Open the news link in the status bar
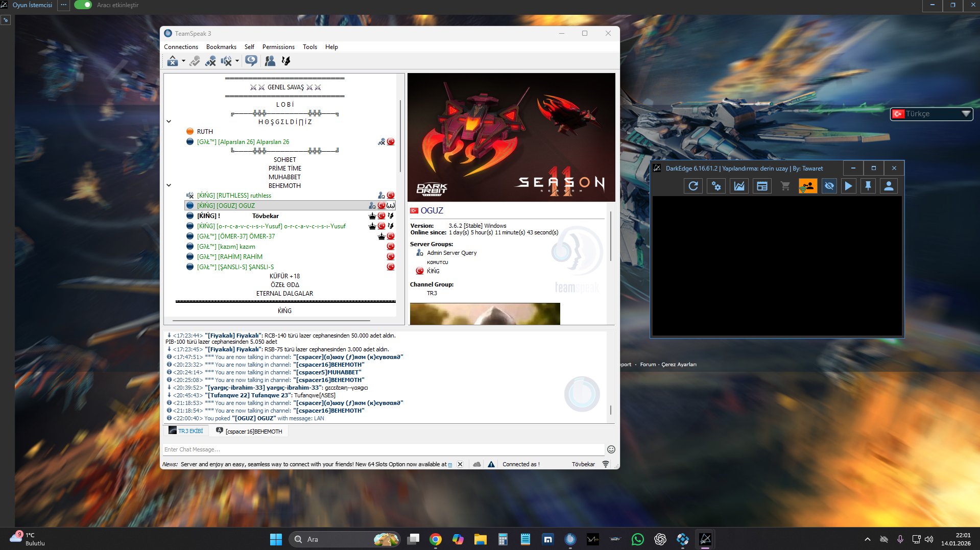The image size is (980, 550). pyautogui.click(x=450, y=465)
